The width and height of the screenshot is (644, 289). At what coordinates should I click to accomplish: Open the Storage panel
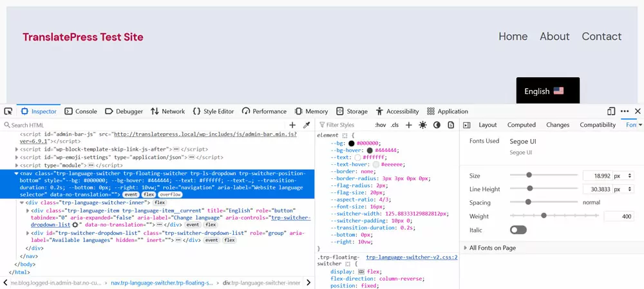[351, 111]
